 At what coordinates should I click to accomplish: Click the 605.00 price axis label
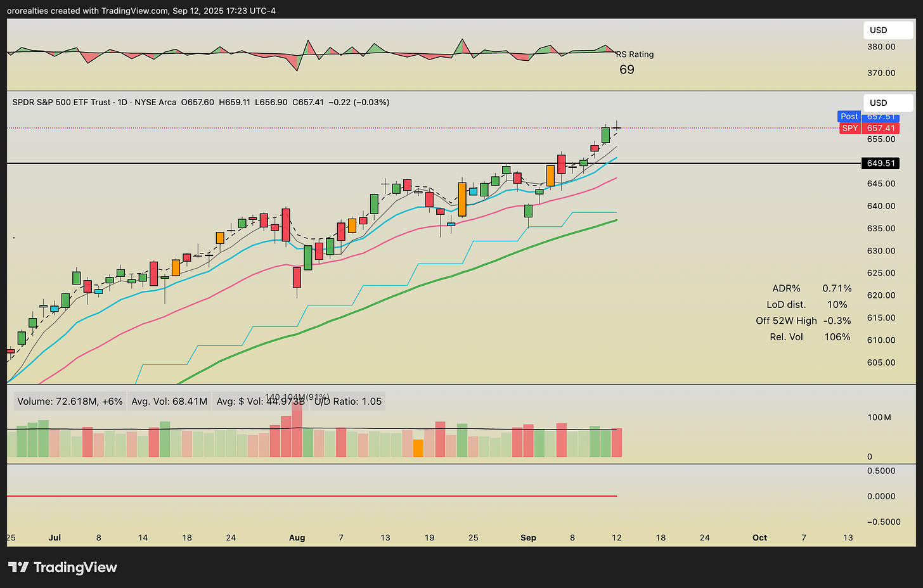coord(881,362)
